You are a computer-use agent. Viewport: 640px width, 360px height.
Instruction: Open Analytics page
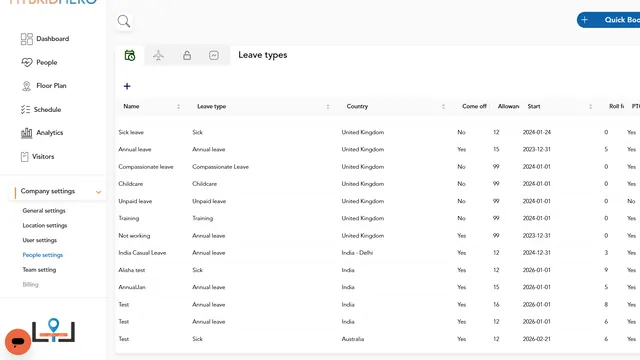[49, 133]
